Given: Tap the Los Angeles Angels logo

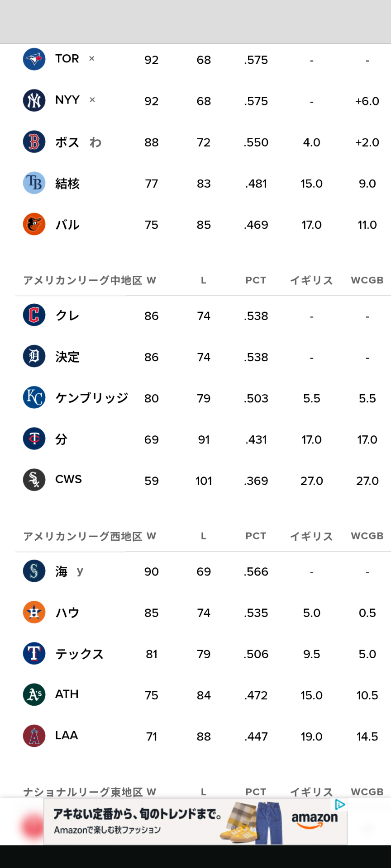Looking at the screenshot, I should tap(34, 736).
